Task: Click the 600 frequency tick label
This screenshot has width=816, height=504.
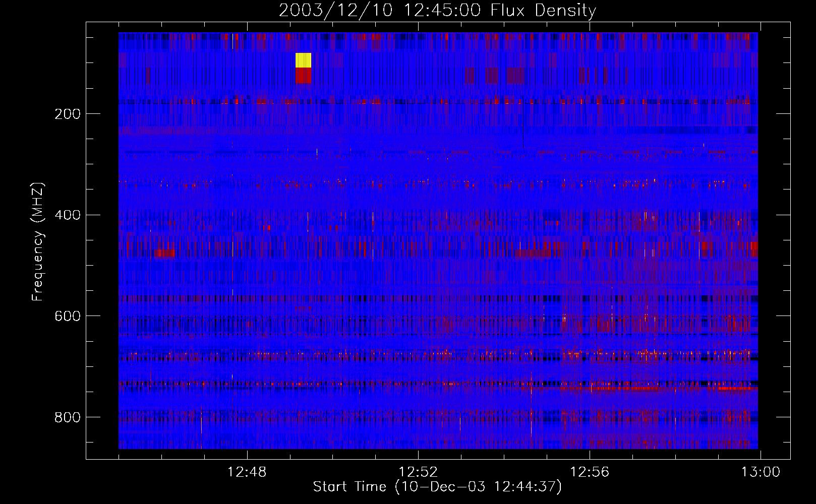Action: 68,316
